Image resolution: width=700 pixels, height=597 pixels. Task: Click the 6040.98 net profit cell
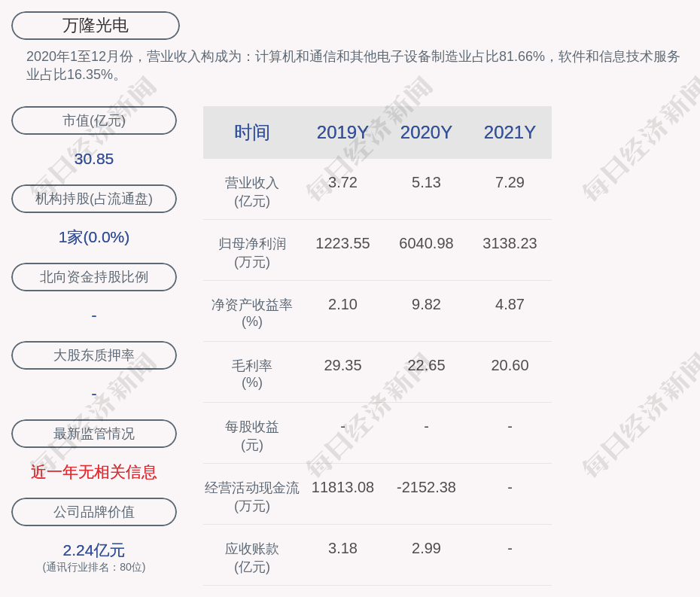426,244
